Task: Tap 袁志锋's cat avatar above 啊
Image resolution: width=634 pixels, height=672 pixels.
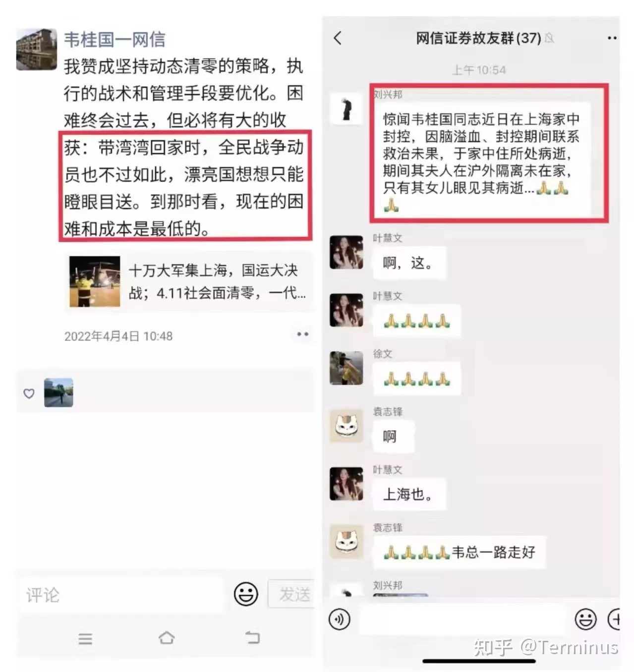Action: 346,426
